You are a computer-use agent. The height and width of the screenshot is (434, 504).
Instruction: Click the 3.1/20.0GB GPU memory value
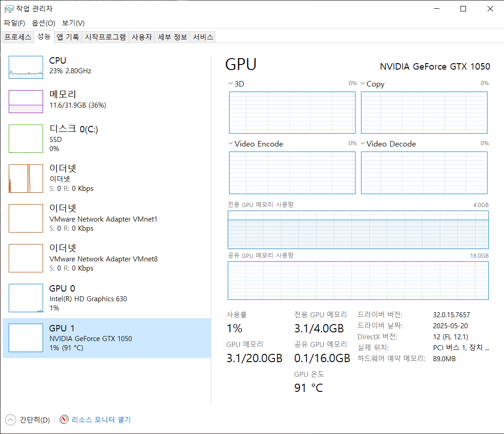tap(254, 358)
